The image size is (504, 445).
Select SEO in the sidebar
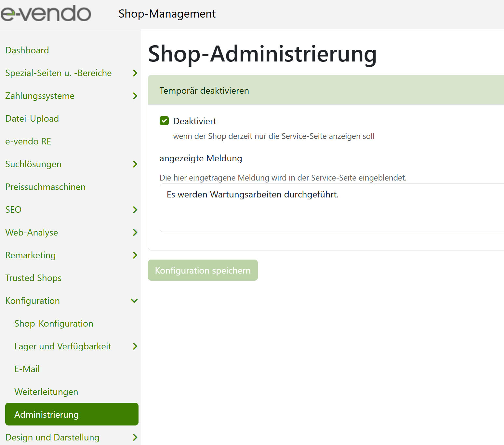click(x=13, y=210)
